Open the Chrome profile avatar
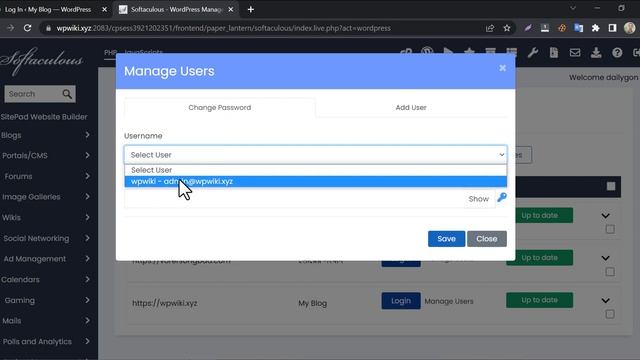Viewport: 640px width, 360px height. (629, 28)
